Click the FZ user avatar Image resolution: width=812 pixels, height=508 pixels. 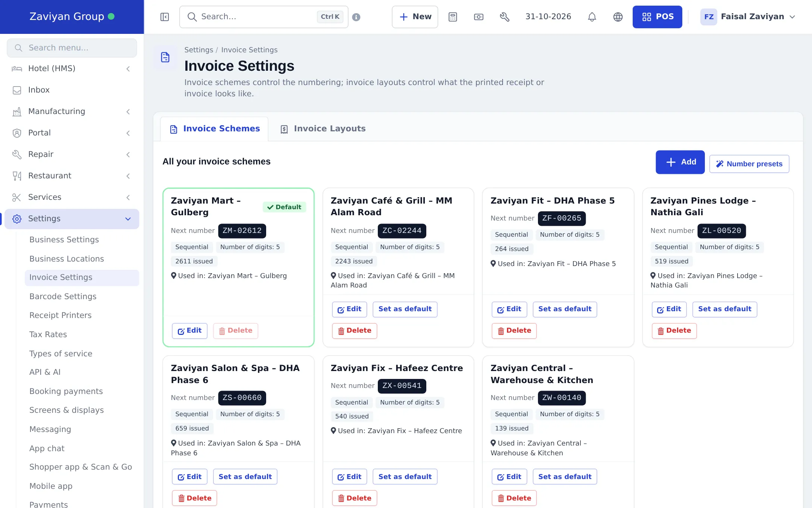(709, 17)
